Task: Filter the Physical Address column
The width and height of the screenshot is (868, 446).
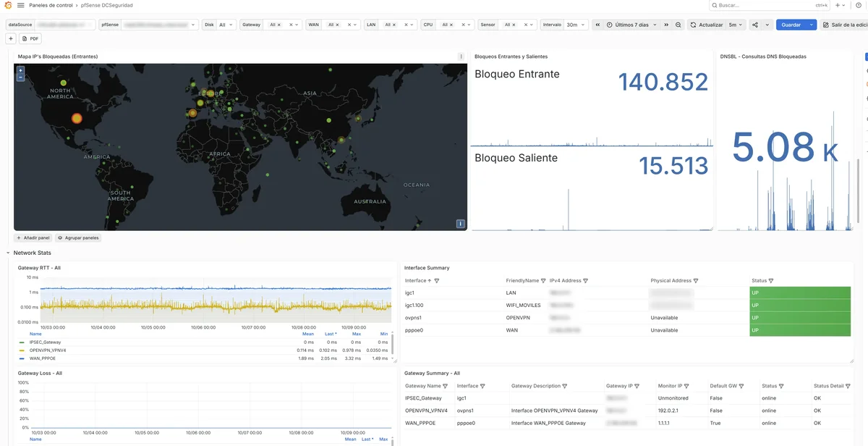Action: click(696, 281)
